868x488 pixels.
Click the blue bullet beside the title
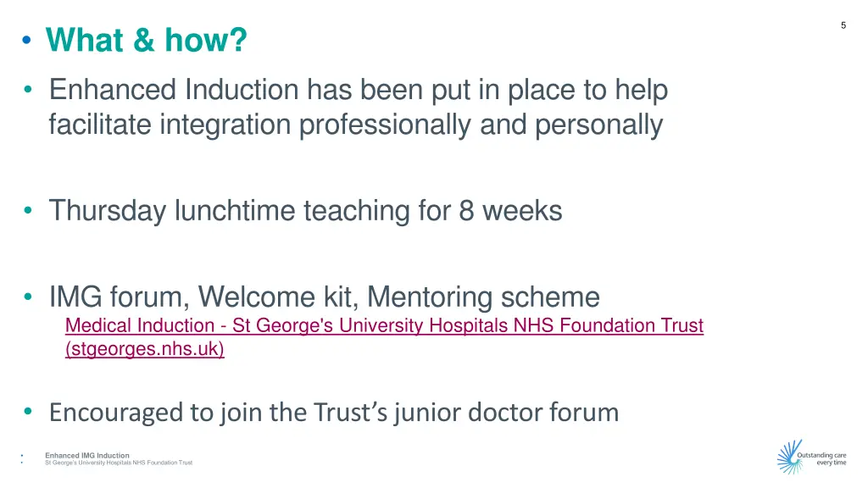(x=26, y=40)
